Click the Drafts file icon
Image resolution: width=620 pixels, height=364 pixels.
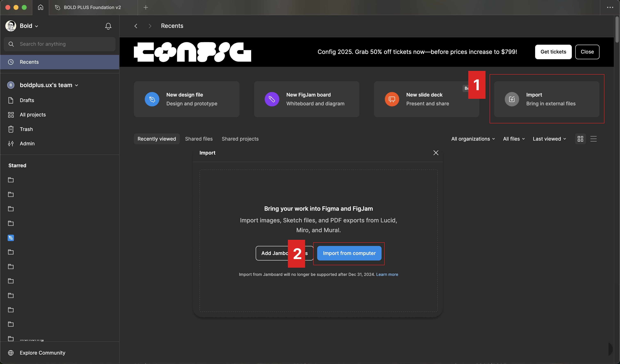(x=11, y=100)
